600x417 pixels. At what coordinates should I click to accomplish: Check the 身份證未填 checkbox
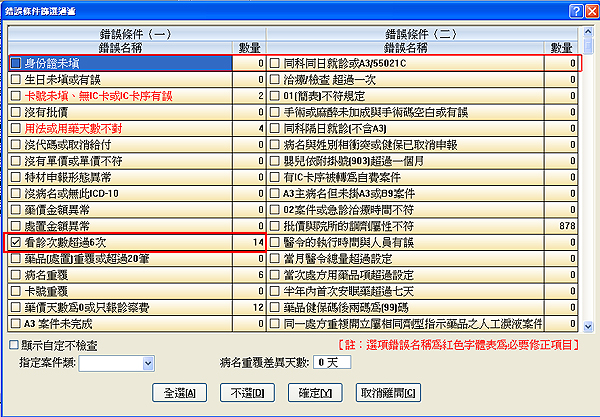pos(15,63)
